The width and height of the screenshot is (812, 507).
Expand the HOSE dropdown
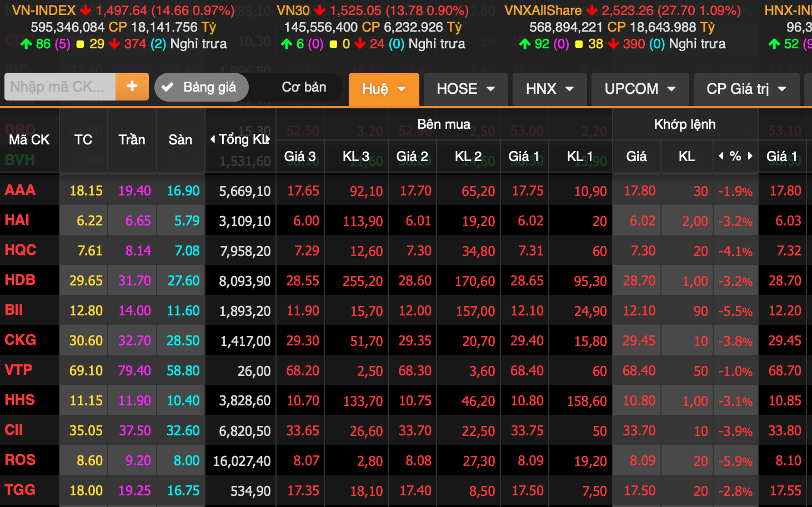pyautogui.click(x=465, y=89)
